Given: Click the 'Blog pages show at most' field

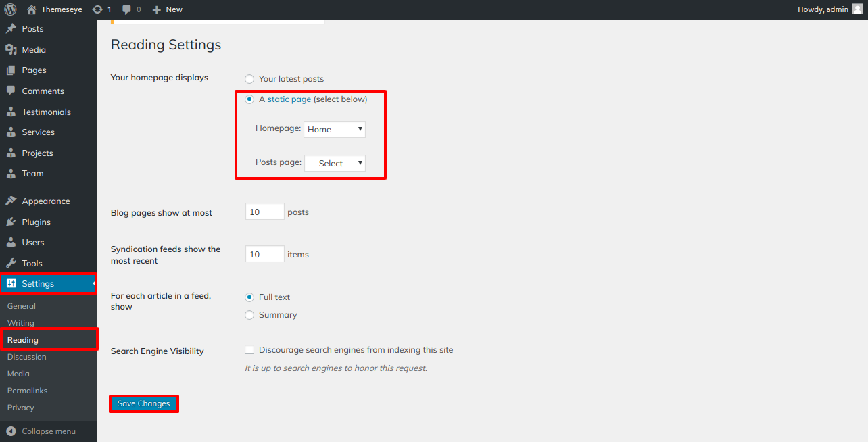Looking at the screenshot, I should click(x=264, y=211).
